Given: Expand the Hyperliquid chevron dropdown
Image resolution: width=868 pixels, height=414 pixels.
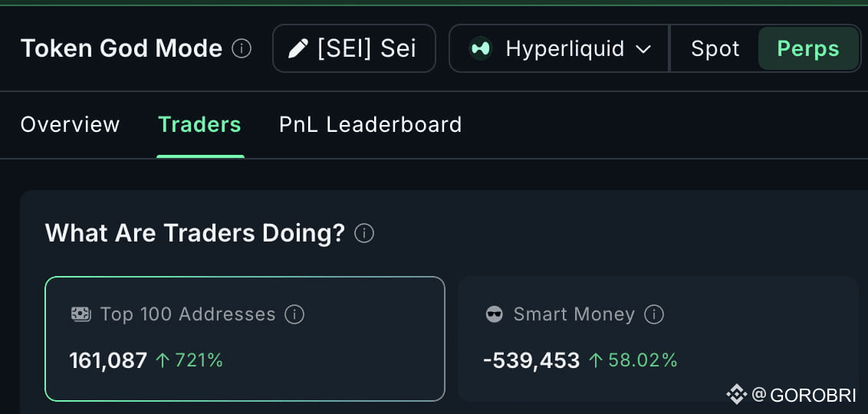Looking at the screenshot, I should (x=643, y=49).
